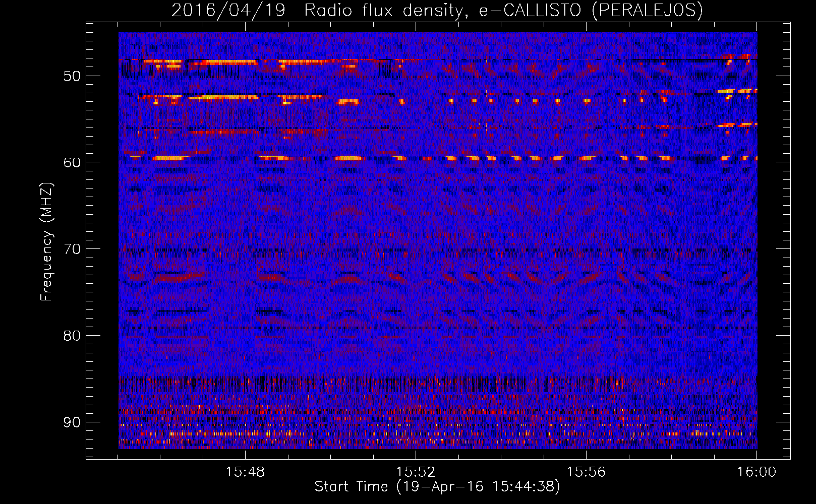816x504 pixels.
Task: Click the 15:48 time tick label
Action: (x=245, y=472)
